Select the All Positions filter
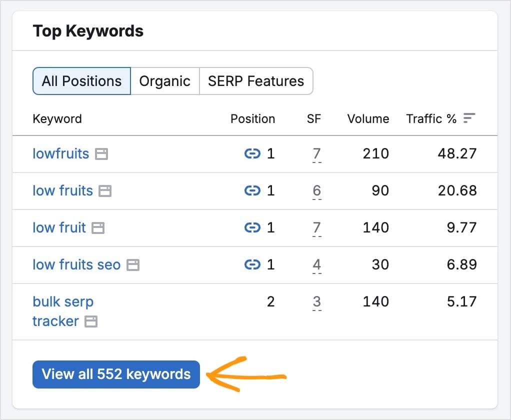Image resolution: width=511 pixels, height=420 pixels. coord(81,81)
